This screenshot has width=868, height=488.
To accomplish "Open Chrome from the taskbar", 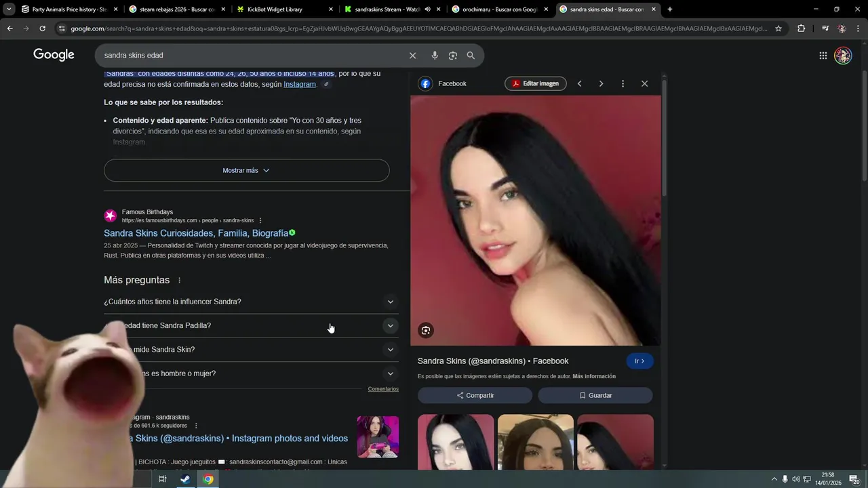I will pyautogui.click(x=208, y=479).
